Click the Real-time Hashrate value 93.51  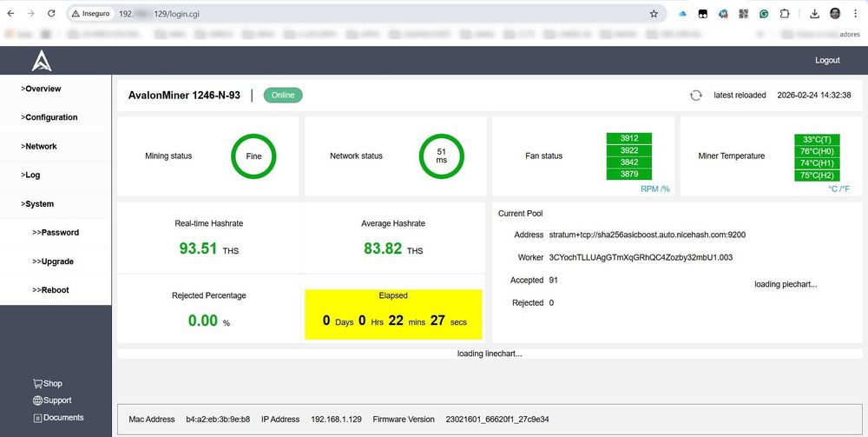(x=198, y=248)
